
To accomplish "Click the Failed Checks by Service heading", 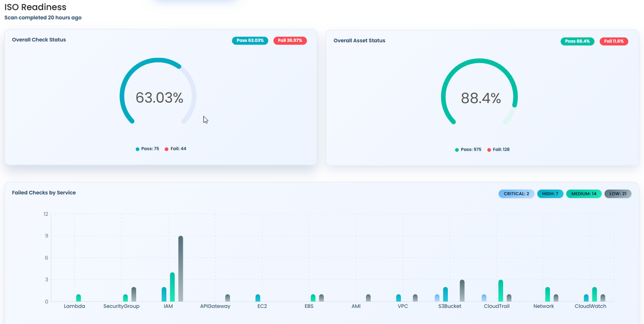I will pos(44,193).
